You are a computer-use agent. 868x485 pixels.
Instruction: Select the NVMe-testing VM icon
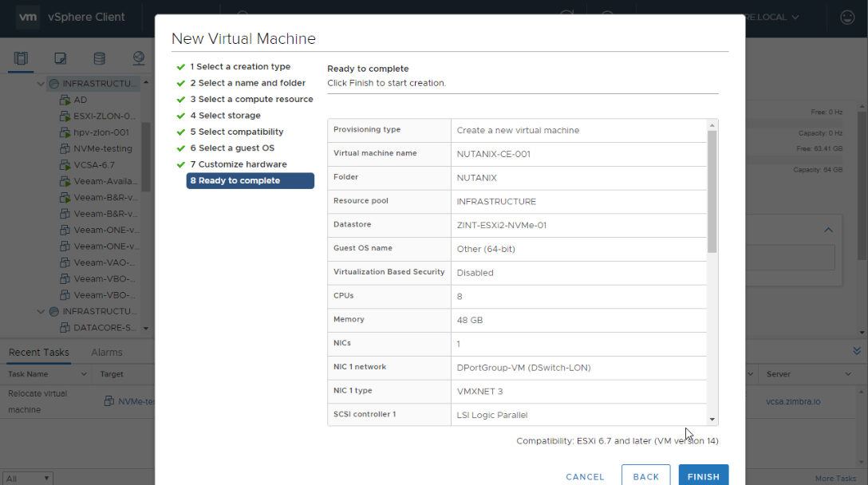65,149
